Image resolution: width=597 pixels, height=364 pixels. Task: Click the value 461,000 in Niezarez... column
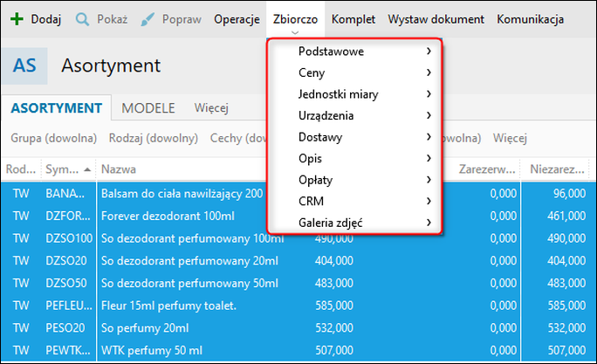click(x=566, y=216)
